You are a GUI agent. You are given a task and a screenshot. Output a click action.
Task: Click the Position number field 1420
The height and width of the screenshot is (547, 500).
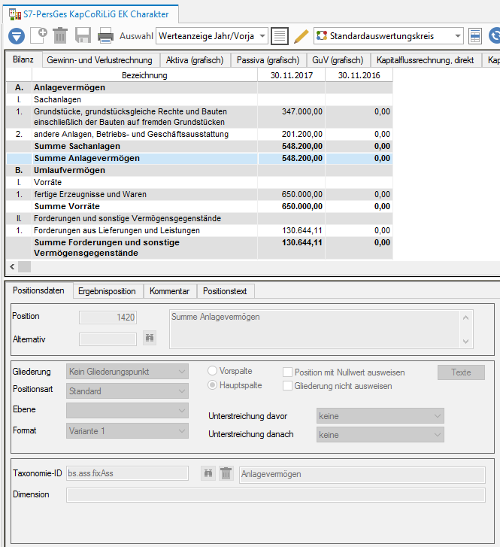[x=108, y=317]
